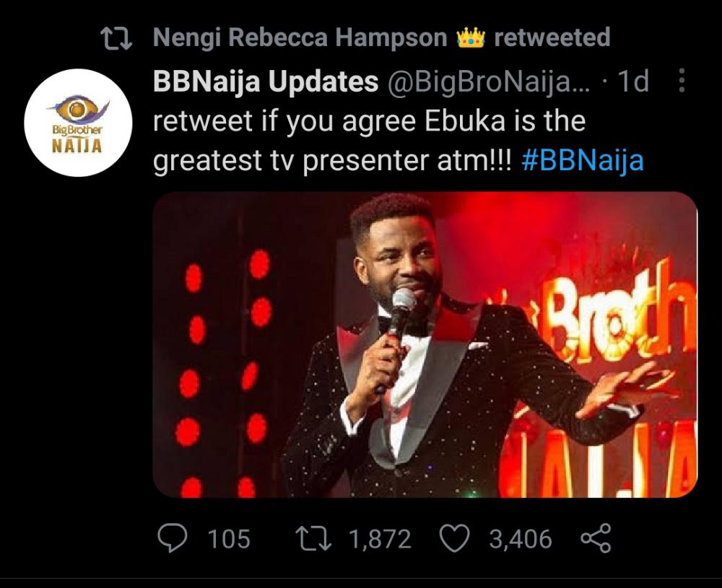The width and height of the screenshot is (722, 588).
Task: Click the word "retweeted" in the header
Action: click(x=552, y=38)
